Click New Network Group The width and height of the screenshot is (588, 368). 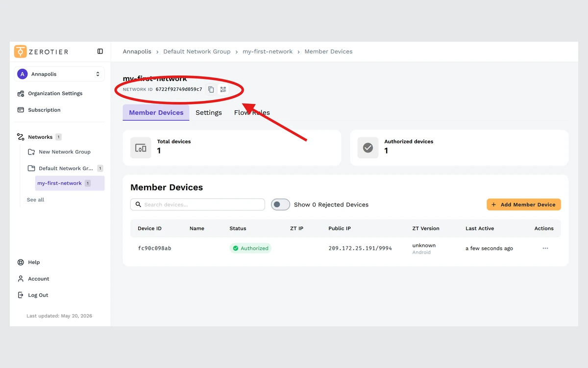65,152
